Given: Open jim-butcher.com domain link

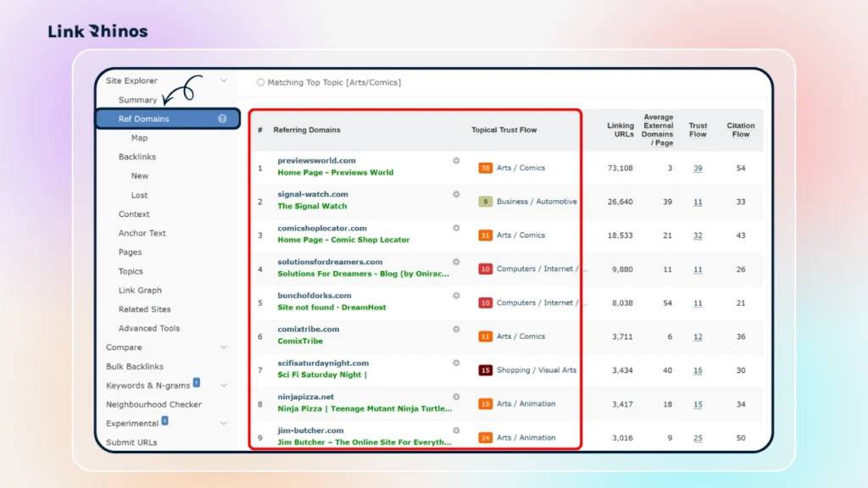Looking at the screenshot, I should 310,430.
